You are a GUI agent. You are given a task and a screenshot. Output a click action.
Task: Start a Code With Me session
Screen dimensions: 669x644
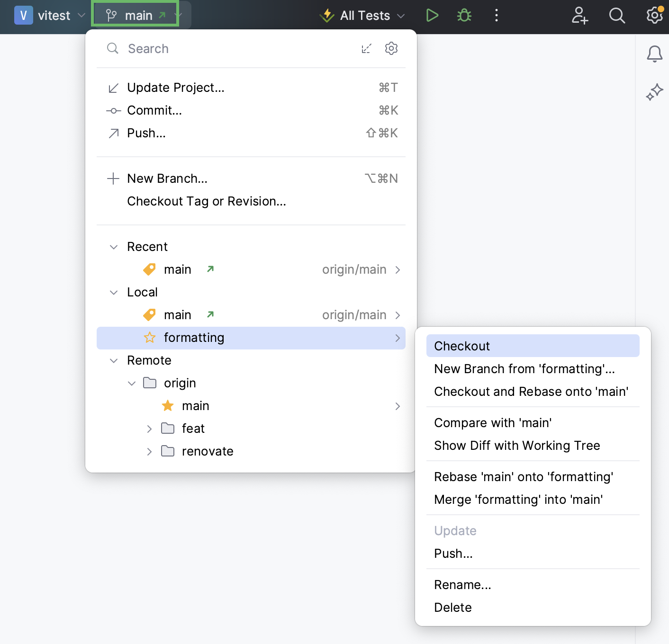coord(579,15)
